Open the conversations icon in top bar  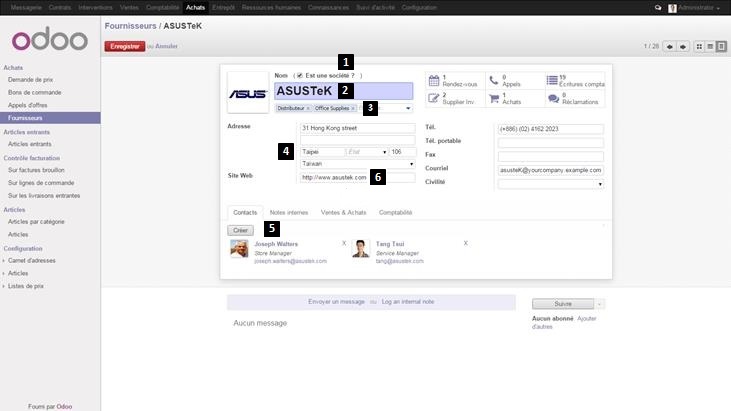pos(658,8)
